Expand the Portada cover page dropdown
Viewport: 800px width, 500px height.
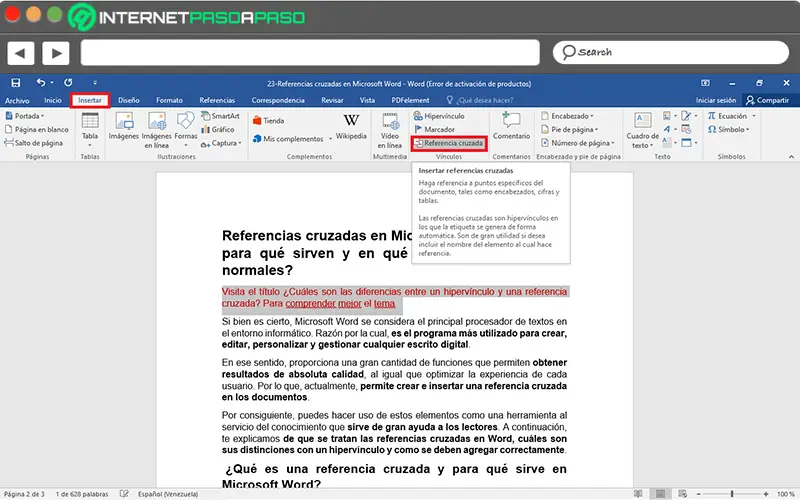click(24, 116)
